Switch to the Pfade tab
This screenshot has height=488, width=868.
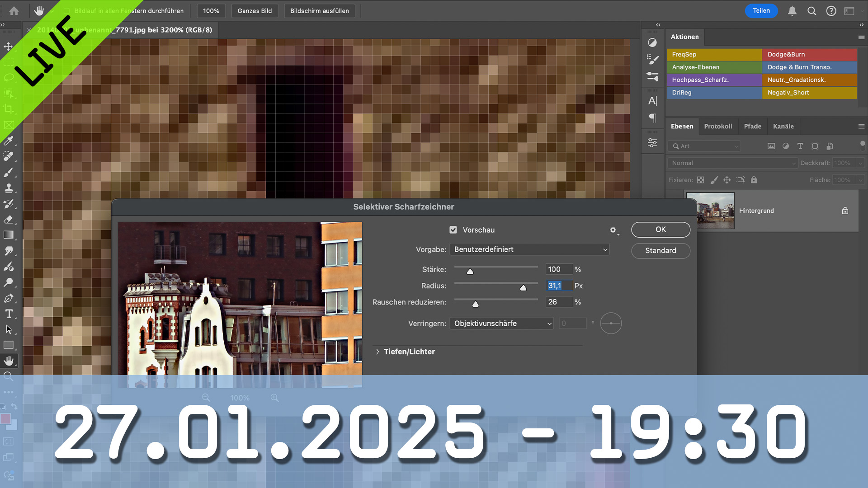[x=752, y=127]
